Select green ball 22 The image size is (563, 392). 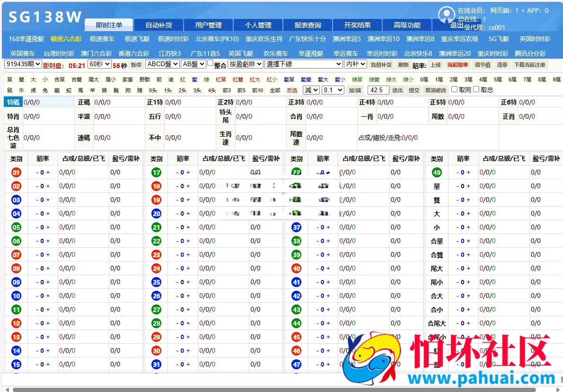coord(156,241)
